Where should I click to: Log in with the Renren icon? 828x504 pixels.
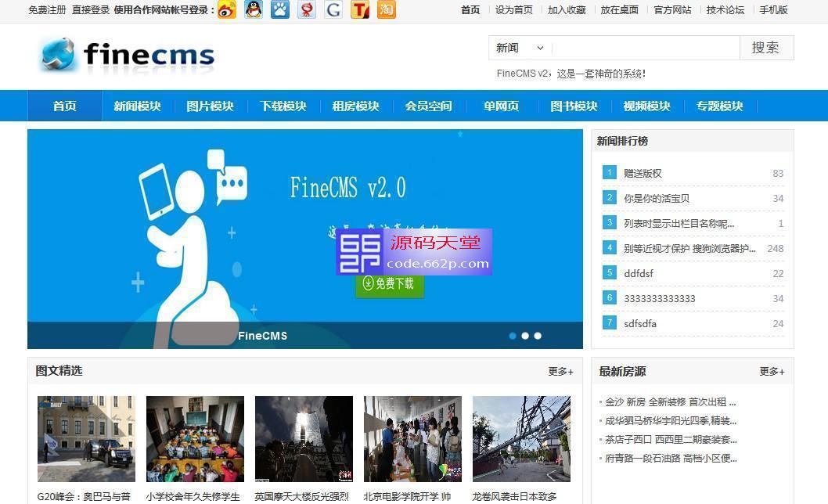click(x=307, y=9)
